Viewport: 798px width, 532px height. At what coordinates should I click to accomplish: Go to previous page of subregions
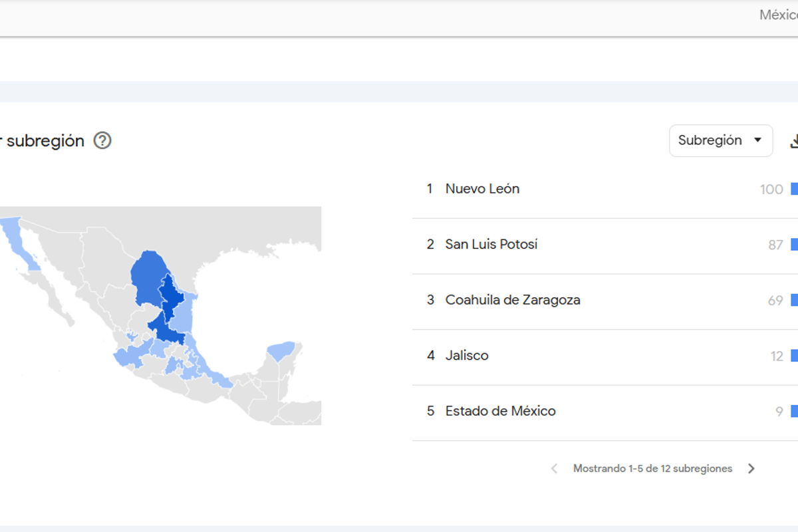coord(554,468)
